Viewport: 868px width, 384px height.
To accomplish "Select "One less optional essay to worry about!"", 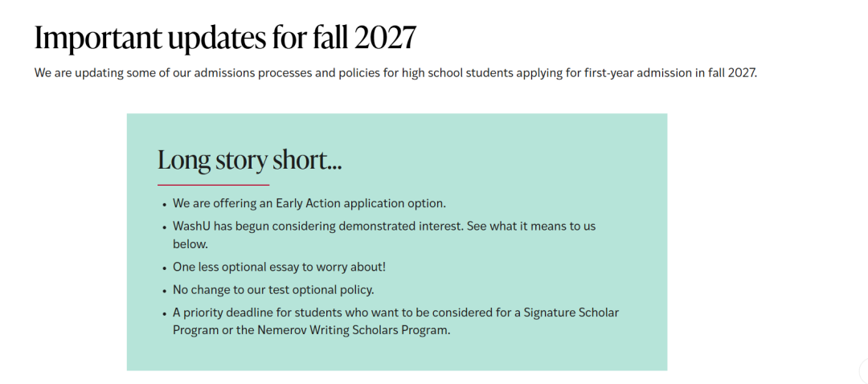I will 279,268.
